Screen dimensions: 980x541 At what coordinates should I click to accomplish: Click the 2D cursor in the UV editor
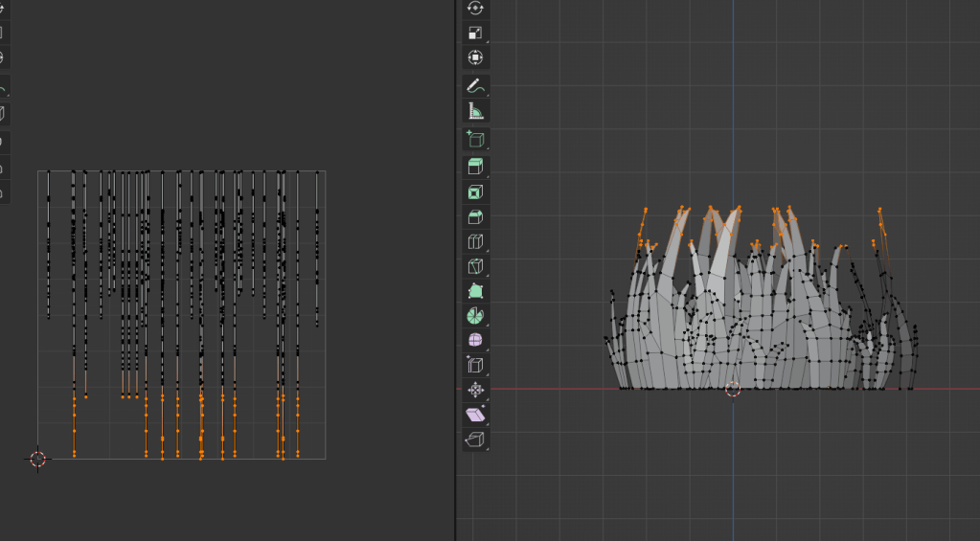(x=37, y=460)
